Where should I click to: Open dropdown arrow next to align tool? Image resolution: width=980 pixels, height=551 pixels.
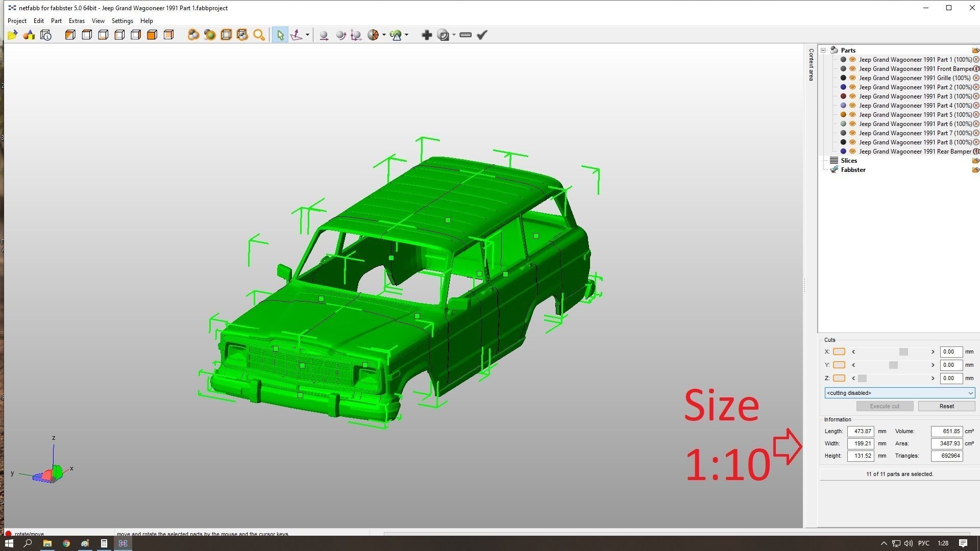tap(307, 35)
